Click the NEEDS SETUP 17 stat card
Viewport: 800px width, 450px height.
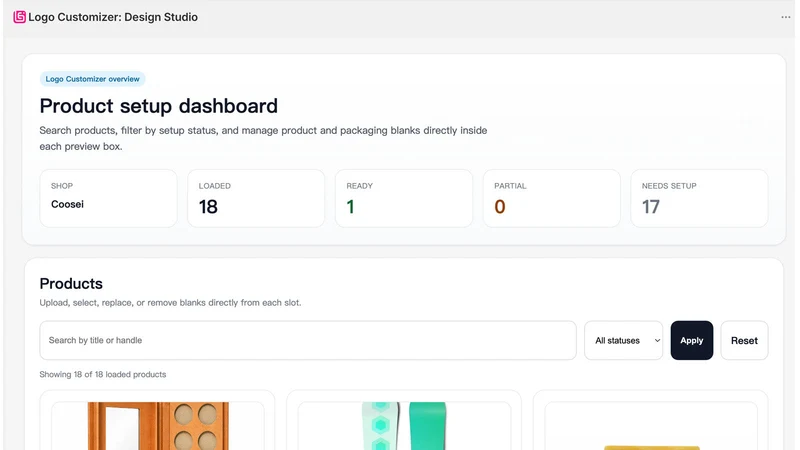pos(699,198)
